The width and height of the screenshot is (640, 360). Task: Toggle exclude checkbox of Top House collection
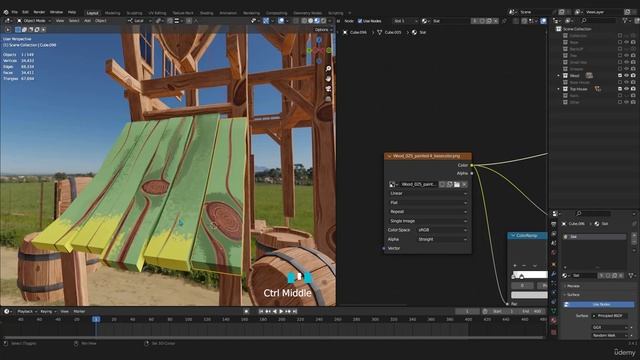(x=620, y=89)
